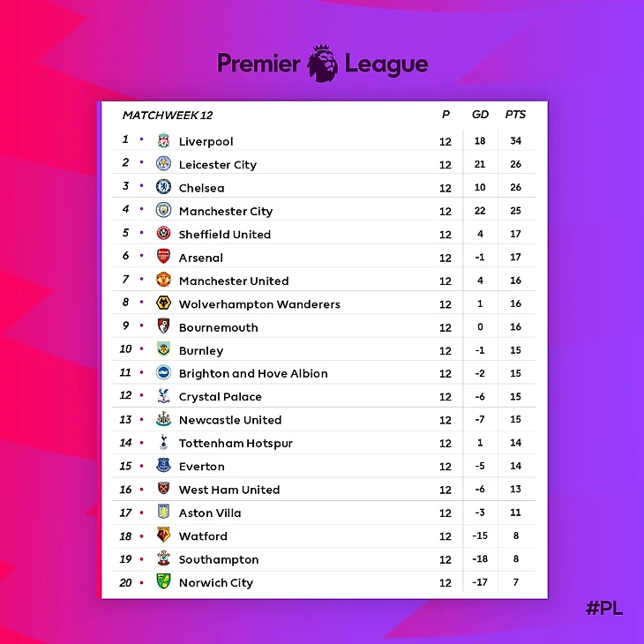
Task: Click the Wolverhampton Wanderers wolf badge
Action: click(163, 303)
